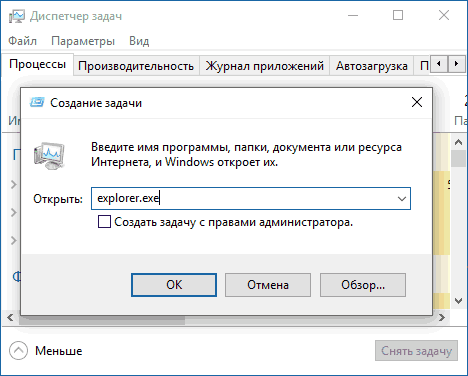Open the Открыть combo box dropdown arrow
This screenshot has height=376, width=468.
pos(402,199)
